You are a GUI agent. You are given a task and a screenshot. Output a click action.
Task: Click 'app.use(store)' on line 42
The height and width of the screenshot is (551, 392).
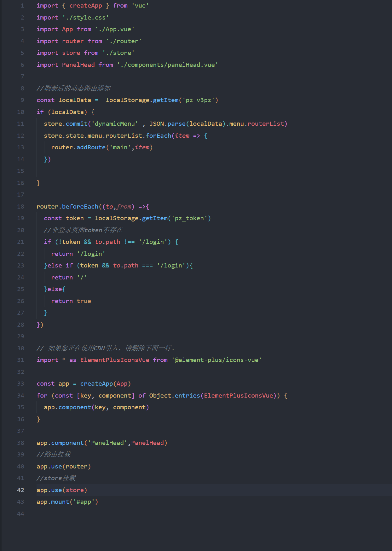pyautogui.click(x=62, y=490)
